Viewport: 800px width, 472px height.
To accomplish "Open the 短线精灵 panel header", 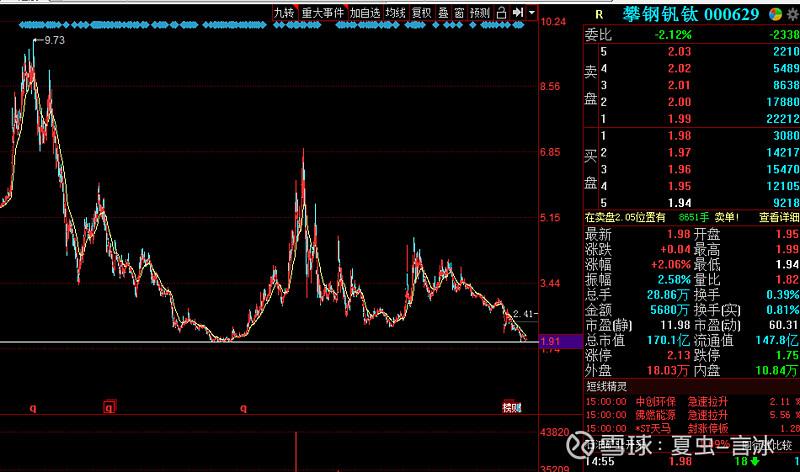I will pos(607,386).
